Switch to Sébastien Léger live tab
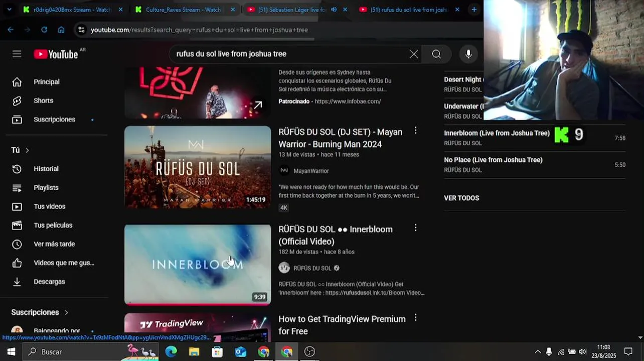 pos(296,10)
